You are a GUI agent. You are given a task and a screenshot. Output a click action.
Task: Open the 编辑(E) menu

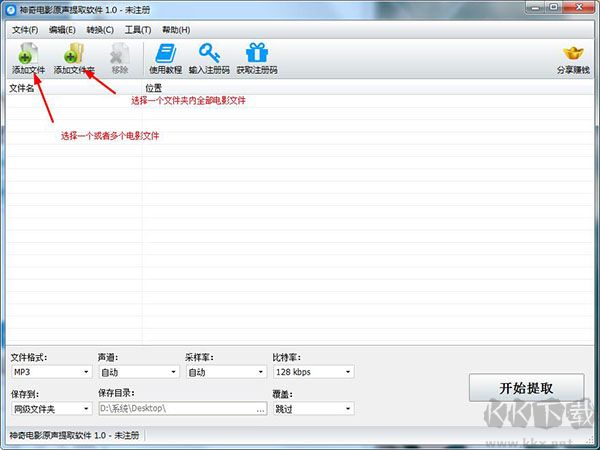(x=62, y=30)
